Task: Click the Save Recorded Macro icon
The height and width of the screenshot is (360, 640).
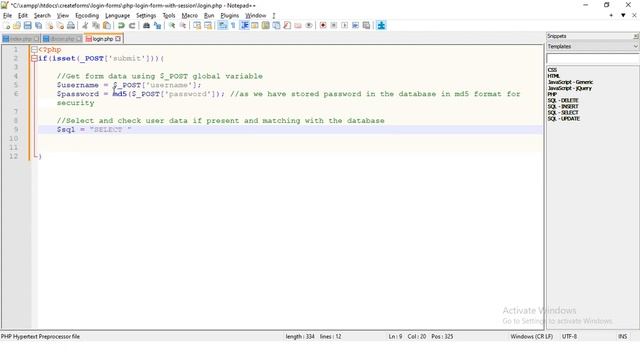Action: point(367,25)
